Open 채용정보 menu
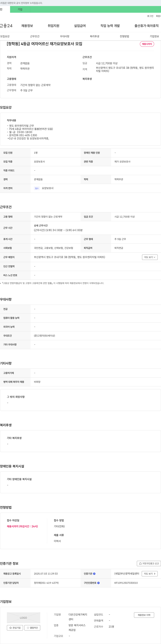The image size is (161, 644). [27, 26]
